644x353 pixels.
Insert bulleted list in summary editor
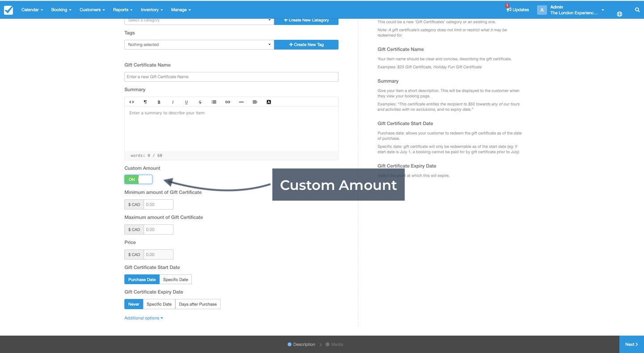point(214,102)
